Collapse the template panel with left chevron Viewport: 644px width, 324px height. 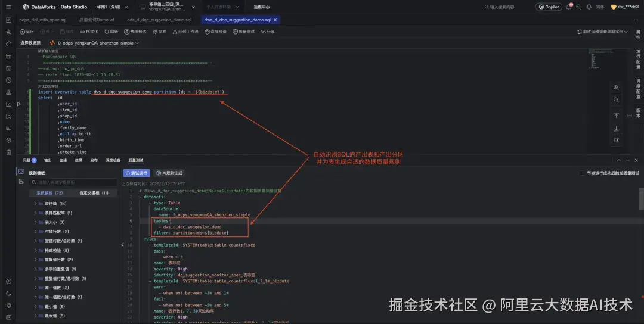[122, 245]
